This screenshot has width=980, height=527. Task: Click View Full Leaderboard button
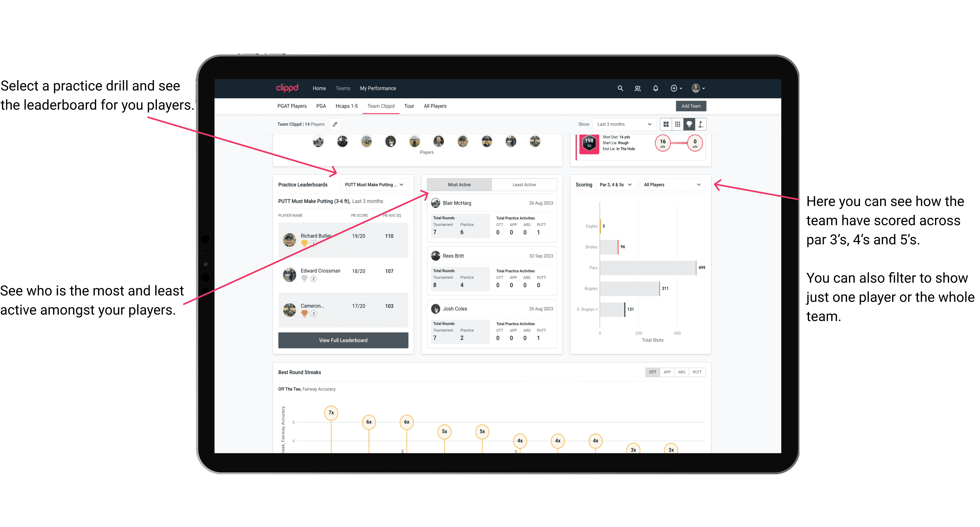[x=343, y=340]
